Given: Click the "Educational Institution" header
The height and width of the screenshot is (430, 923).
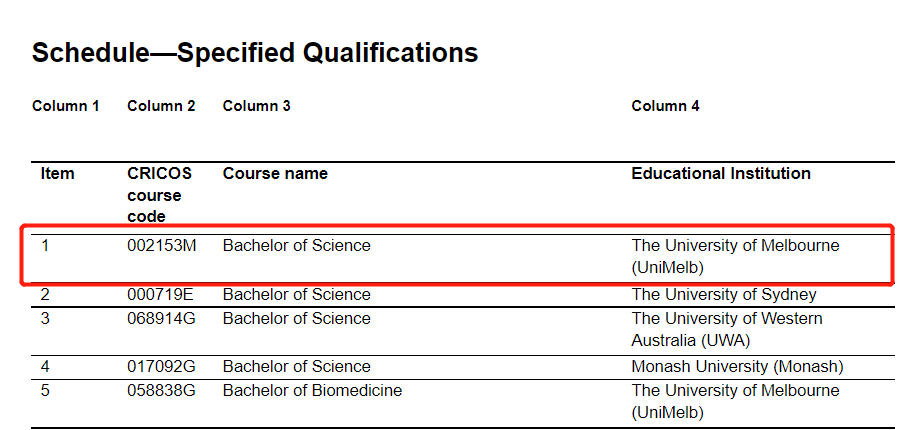Looking at the screenshot, I should [x=721, y=174].
